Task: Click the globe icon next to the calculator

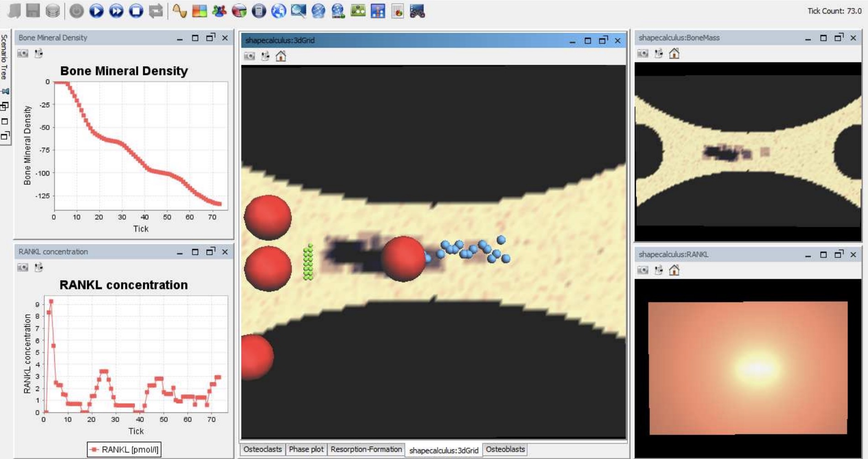Action: 278,11
